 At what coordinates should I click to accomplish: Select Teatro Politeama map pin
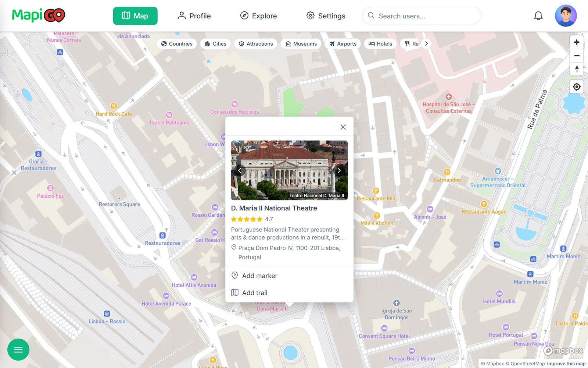[x=169, y=115]
